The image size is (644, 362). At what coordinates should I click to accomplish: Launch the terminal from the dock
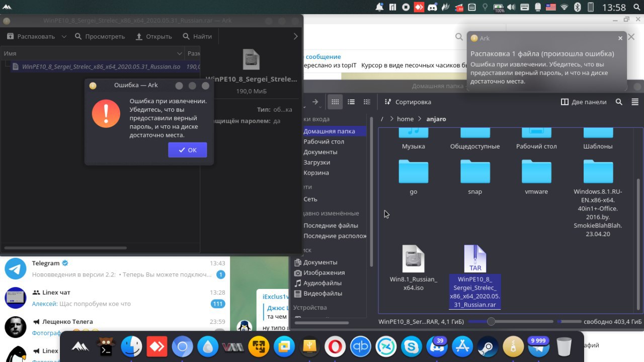tap(106, 347)
